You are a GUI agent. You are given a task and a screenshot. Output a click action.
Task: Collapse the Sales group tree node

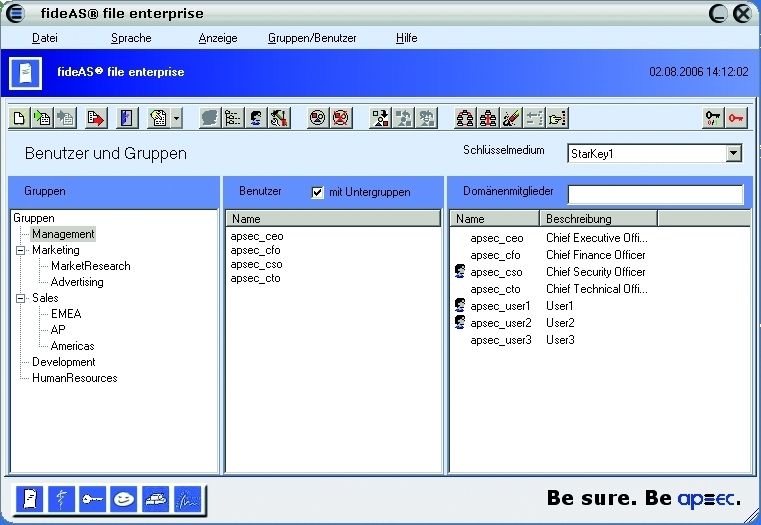[20, 298]
